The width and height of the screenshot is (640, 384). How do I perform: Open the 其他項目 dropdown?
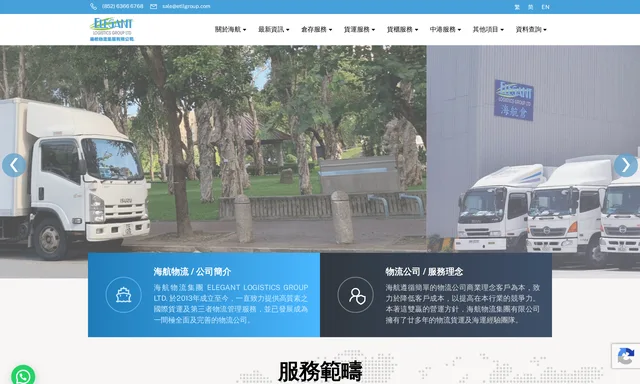point(488,29)
